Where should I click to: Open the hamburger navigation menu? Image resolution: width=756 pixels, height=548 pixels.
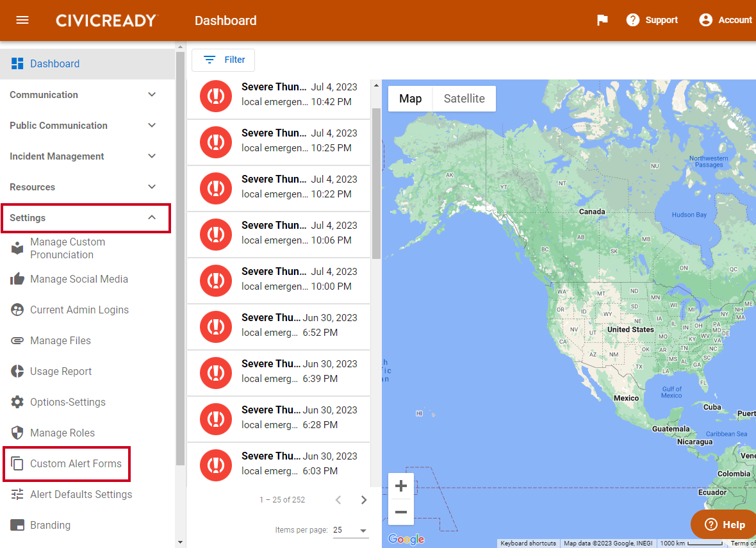click(x=22, y=21)
